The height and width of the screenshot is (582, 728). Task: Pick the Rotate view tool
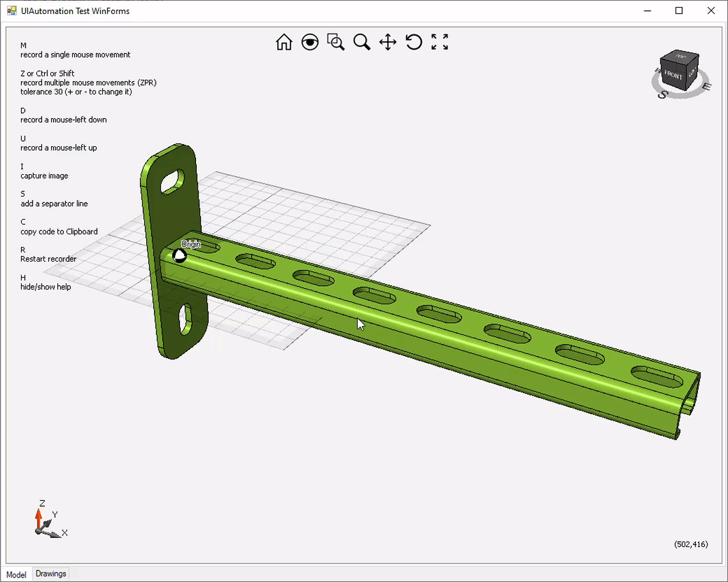coord(414,42)
